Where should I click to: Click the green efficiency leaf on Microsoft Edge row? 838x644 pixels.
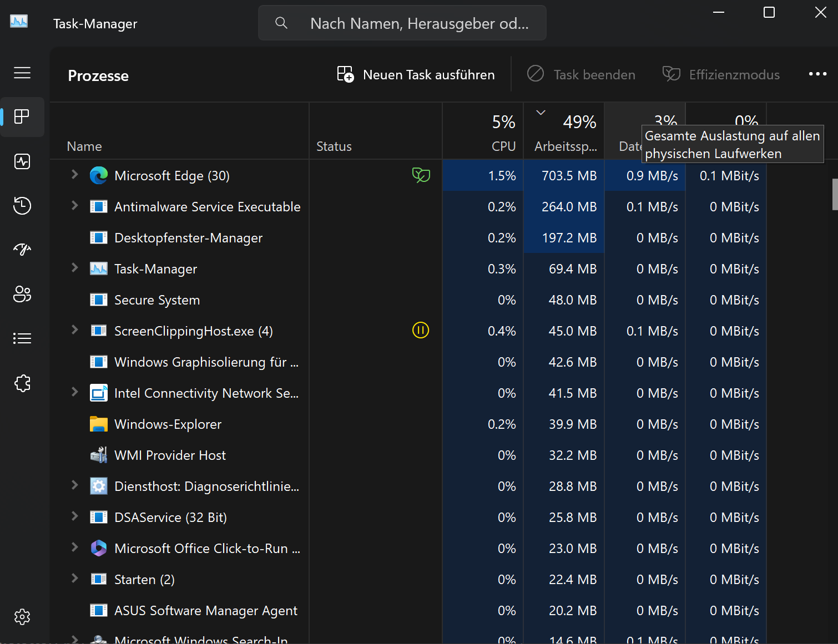coord(421,175)
